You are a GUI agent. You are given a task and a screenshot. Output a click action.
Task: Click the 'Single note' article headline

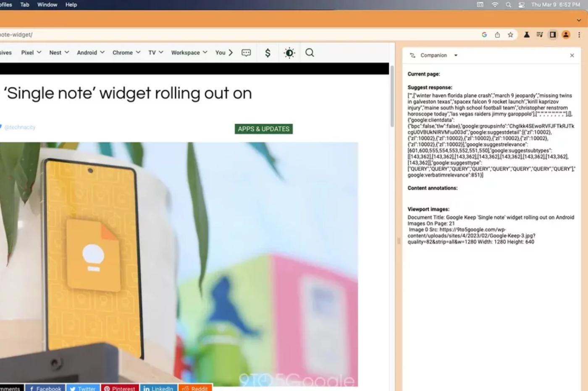pos(128,93)
